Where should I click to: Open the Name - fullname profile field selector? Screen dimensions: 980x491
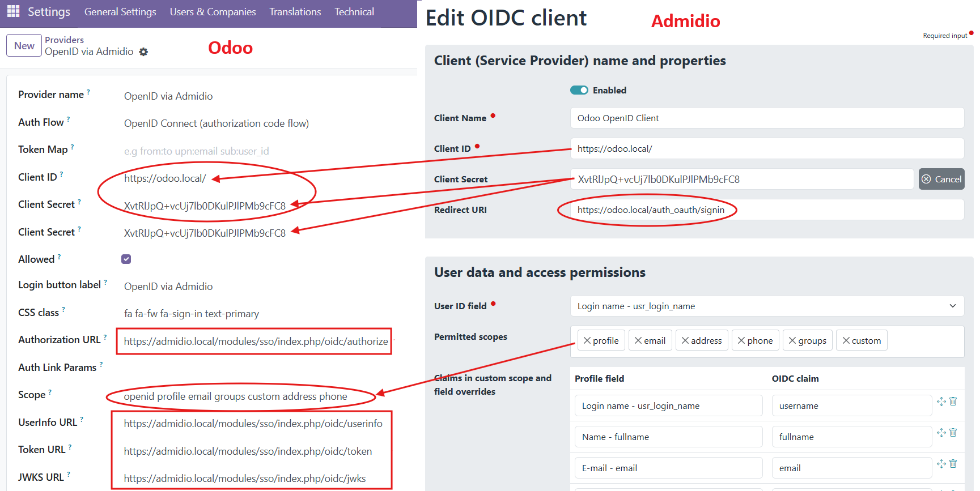[x=668, y=437]
